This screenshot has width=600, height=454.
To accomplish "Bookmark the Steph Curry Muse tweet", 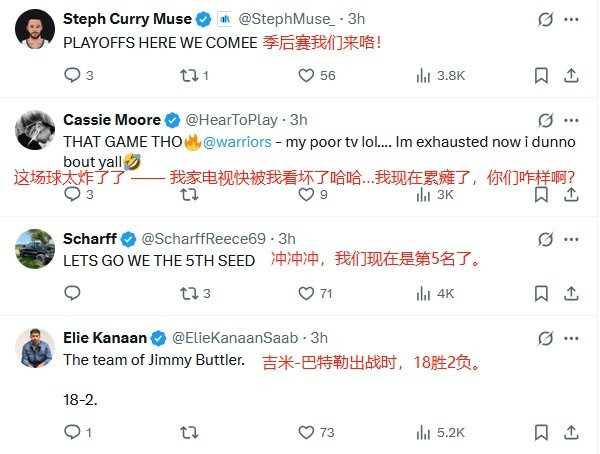I will tap(541, 75).
